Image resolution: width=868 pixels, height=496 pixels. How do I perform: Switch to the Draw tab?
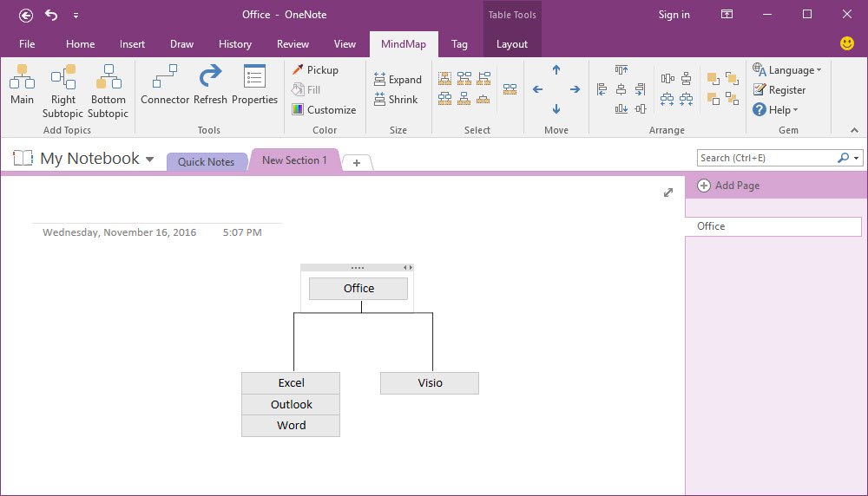click(181, 44)
